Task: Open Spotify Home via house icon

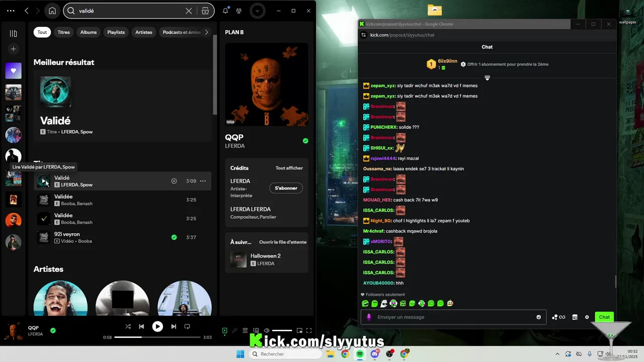Action: (52, 11)
